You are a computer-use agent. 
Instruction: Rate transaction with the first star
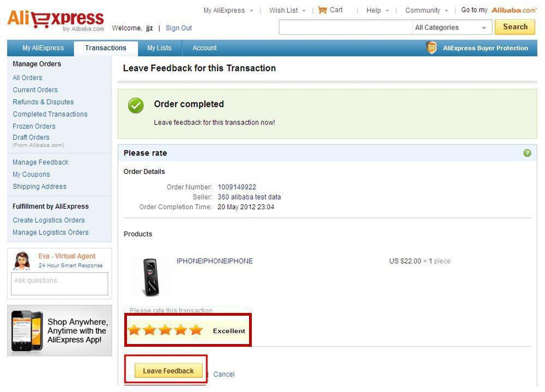(x=134, y=330)
